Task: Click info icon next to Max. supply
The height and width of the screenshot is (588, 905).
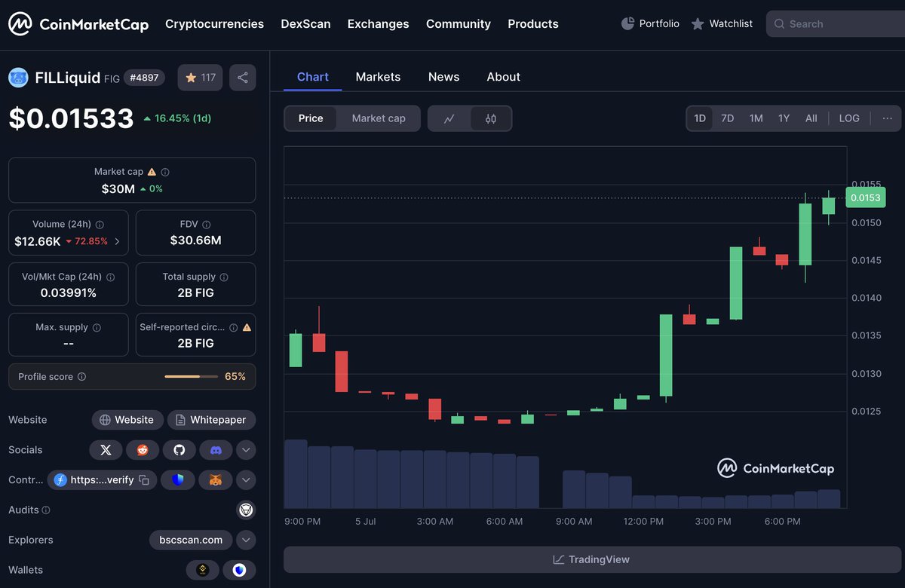Action: point(97,327)
